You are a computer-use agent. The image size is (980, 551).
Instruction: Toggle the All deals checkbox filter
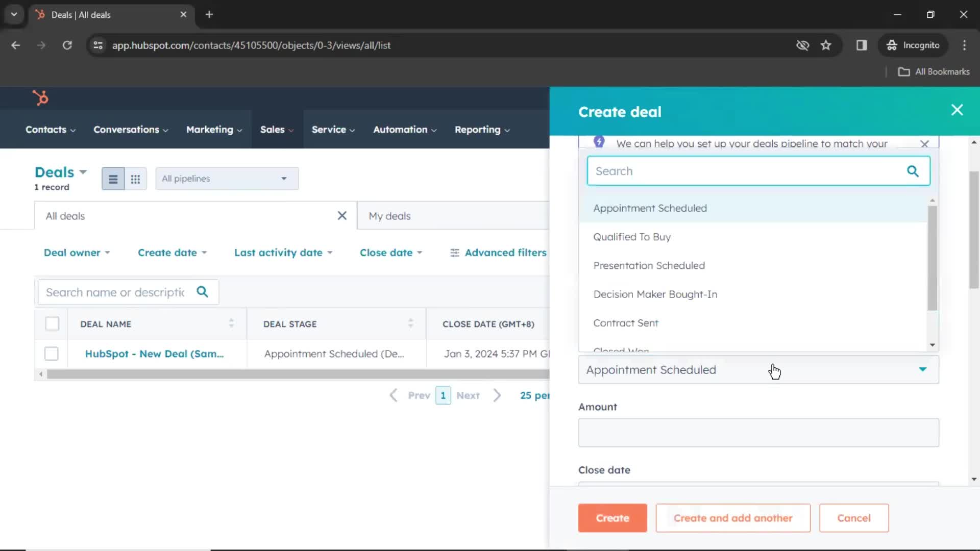pyautogui.click(x=52, y=323)
